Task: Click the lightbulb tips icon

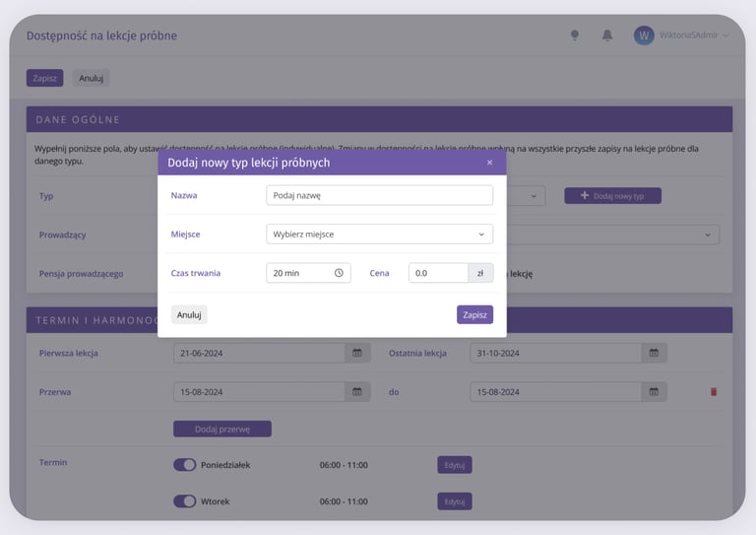Action: click(575, 35)
